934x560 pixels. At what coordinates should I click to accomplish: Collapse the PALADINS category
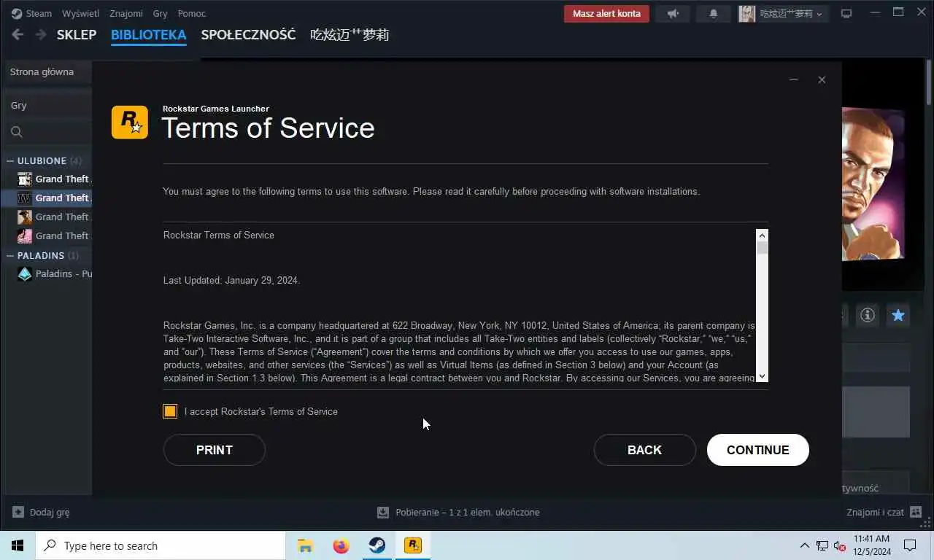click(x=10, y=255)
